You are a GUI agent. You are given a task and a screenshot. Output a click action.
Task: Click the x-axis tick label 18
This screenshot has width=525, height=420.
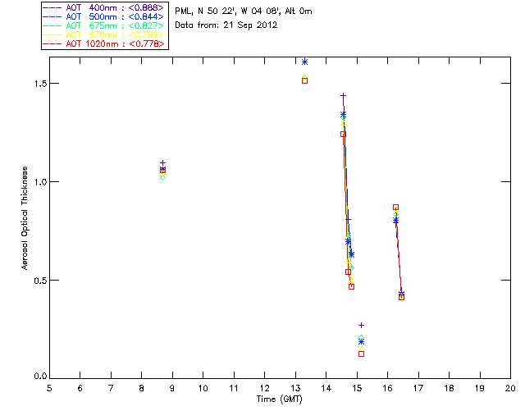[x=449, y=388]
